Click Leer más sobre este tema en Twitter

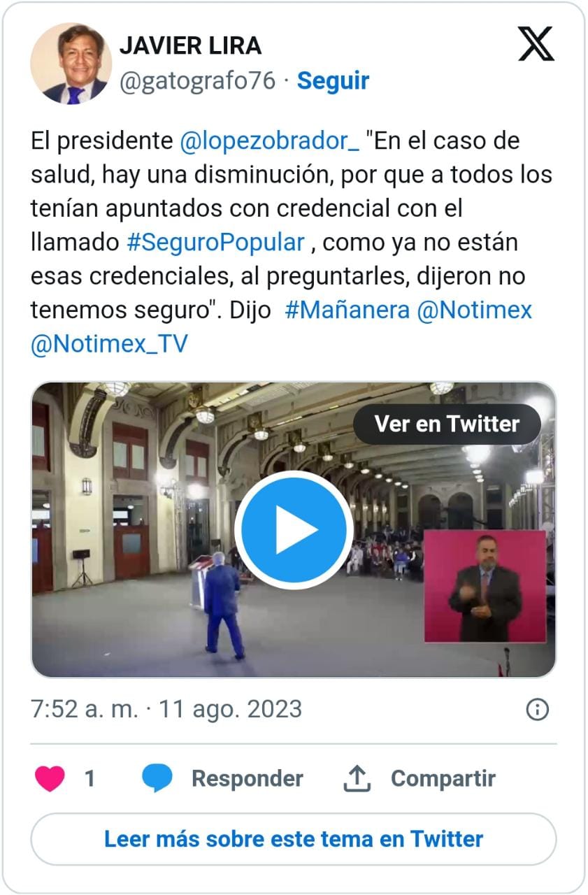pos(294,839)
